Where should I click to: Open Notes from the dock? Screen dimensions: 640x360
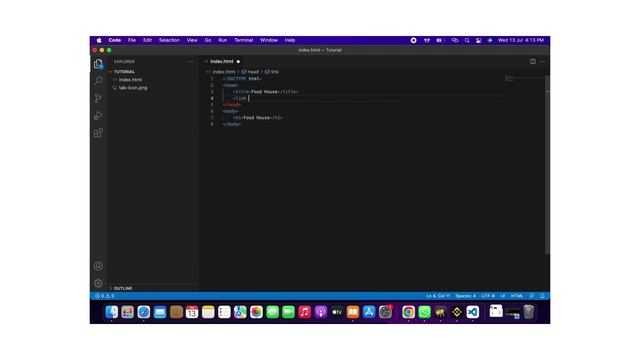(208, 312)
